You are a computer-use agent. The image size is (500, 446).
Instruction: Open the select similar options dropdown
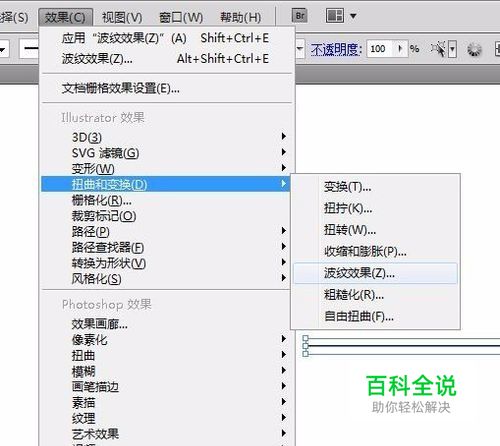452,49
